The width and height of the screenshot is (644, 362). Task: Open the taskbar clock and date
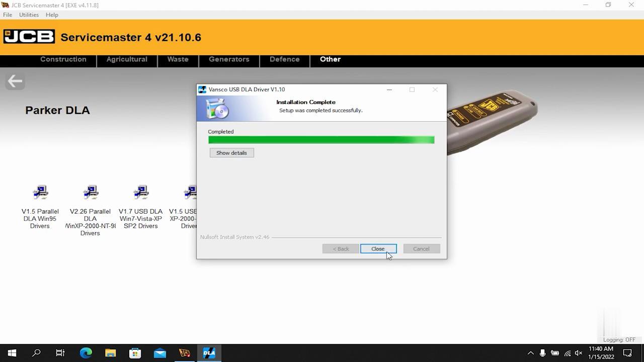[x=601, y=353]
